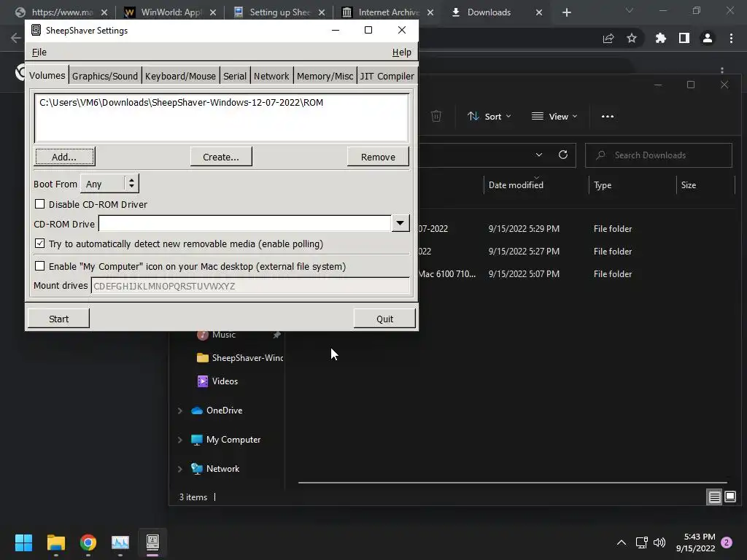
Task: Expand the Network tree node
Action: coord(180,469)
